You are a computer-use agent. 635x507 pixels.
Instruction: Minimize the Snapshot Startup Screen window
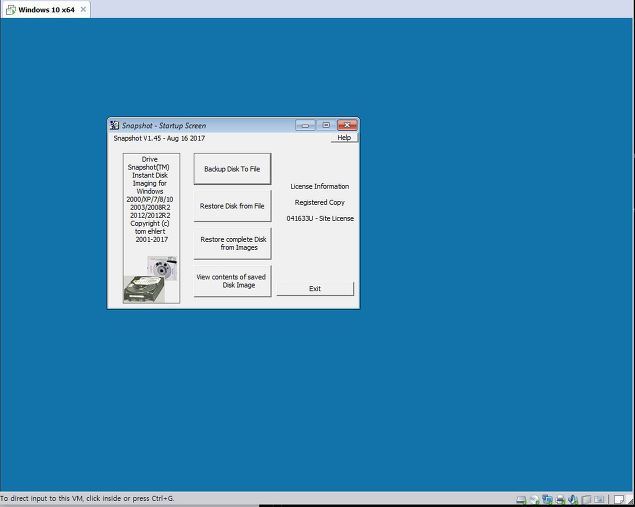305,125
